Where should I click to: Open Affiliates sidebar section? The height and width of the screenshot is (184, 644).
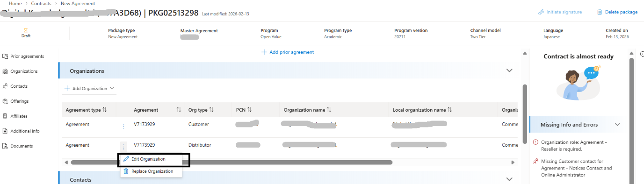click(x=15, y=116)
